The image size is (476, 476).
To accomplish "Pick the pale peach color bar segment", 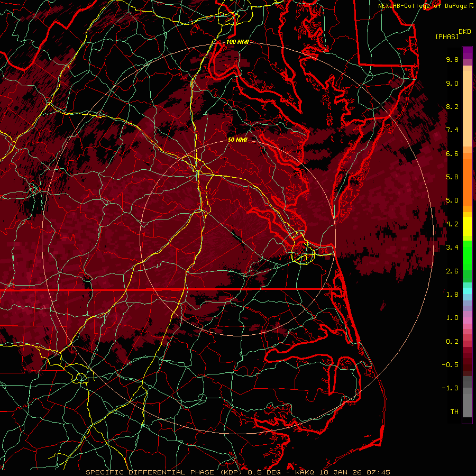I will pyautogui.click(x=467, y=108).
